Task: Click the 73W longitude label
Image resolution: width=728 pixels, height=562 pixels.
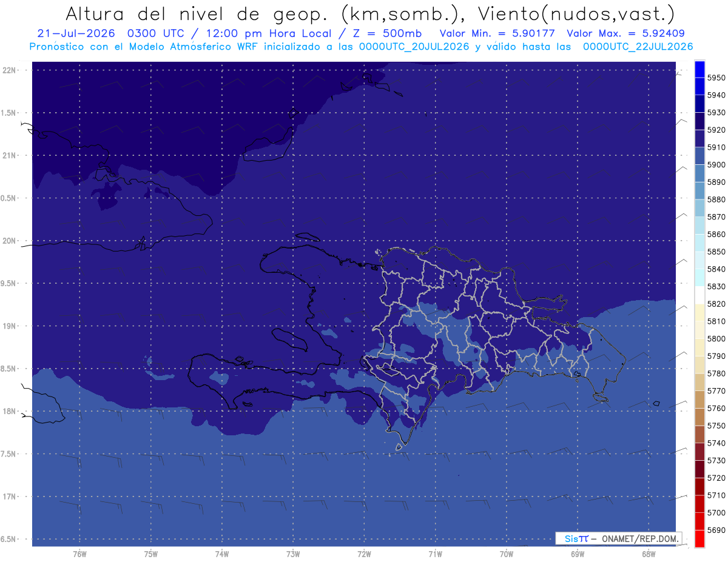Action: pyautogui.click(x=293, y=554)
